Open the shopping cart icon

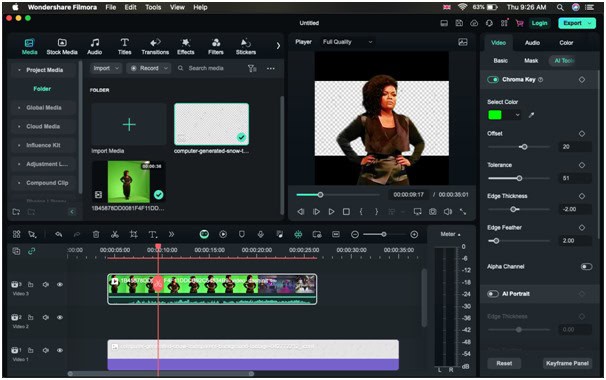(519, 23)
